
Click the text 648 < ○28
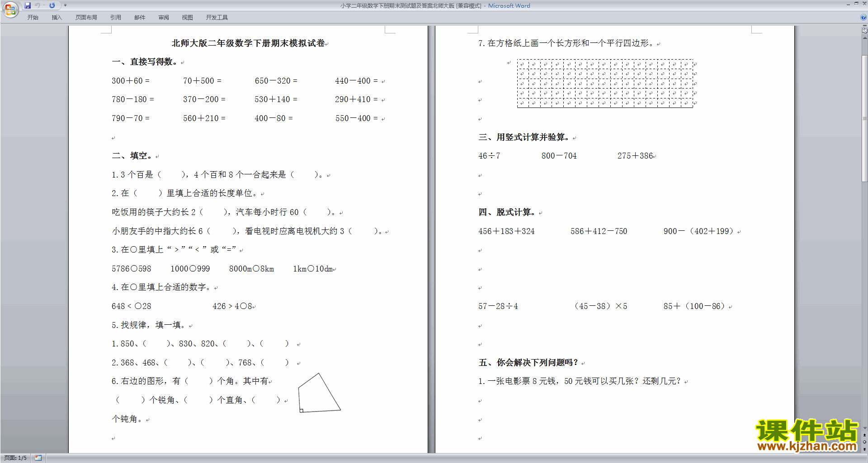(x=132, y=306)
